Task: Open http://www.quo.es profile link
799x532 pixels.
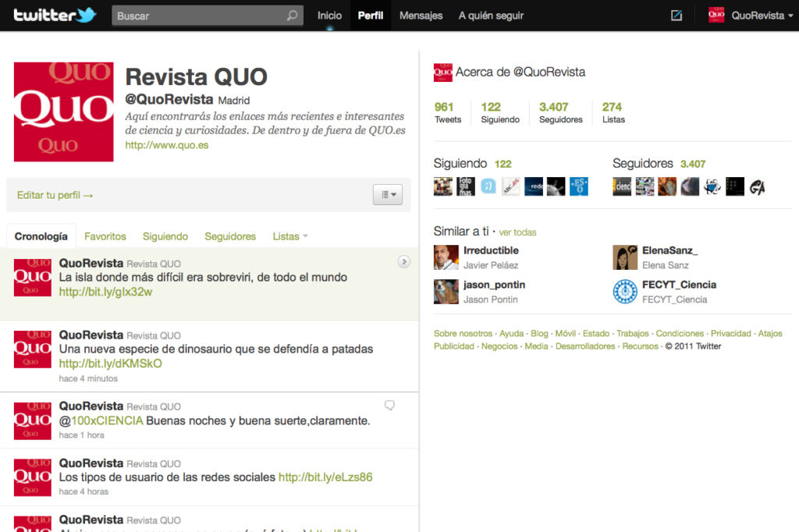Action: 167,145
